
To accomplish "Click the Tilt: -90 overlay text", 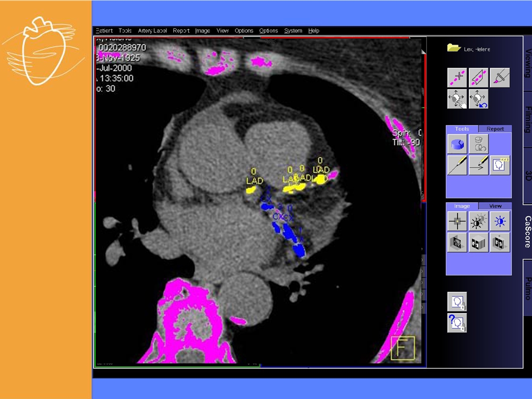I will (x=406, y=143).
